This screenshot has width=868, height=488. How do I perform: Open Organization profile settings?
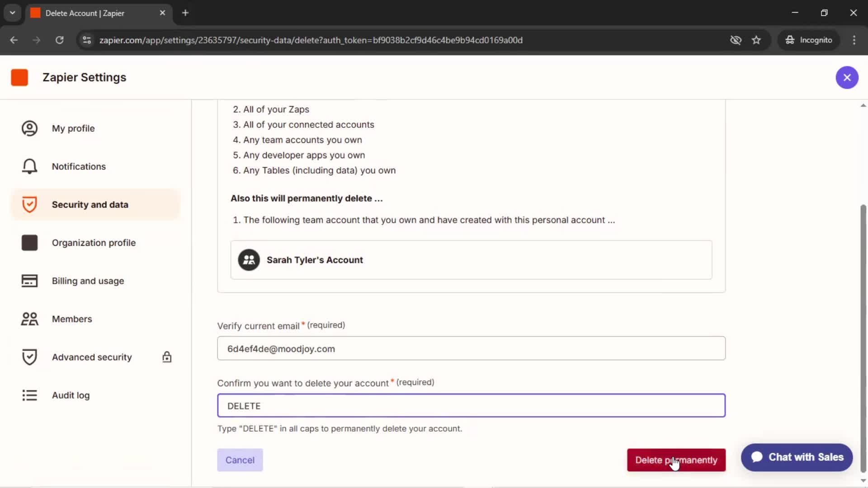[95, 243]
